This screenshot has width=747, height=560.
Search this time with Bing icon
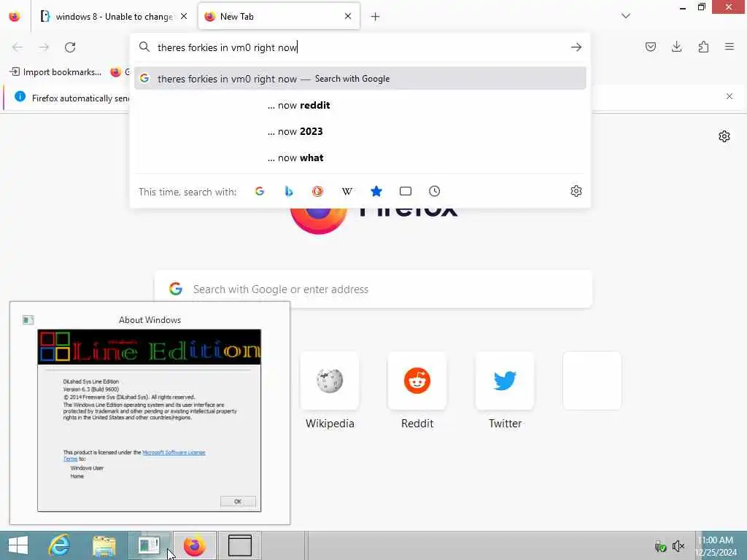(289, 192)
